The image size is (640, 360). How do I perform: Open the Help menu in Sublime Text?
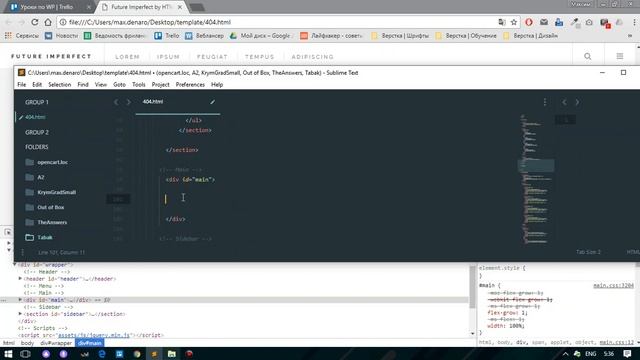217,84
